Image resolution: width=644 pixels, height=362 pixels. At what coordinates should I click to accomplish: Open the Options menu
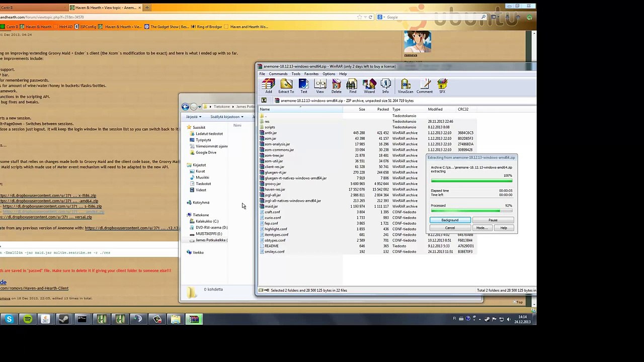[x=329, y=74]
